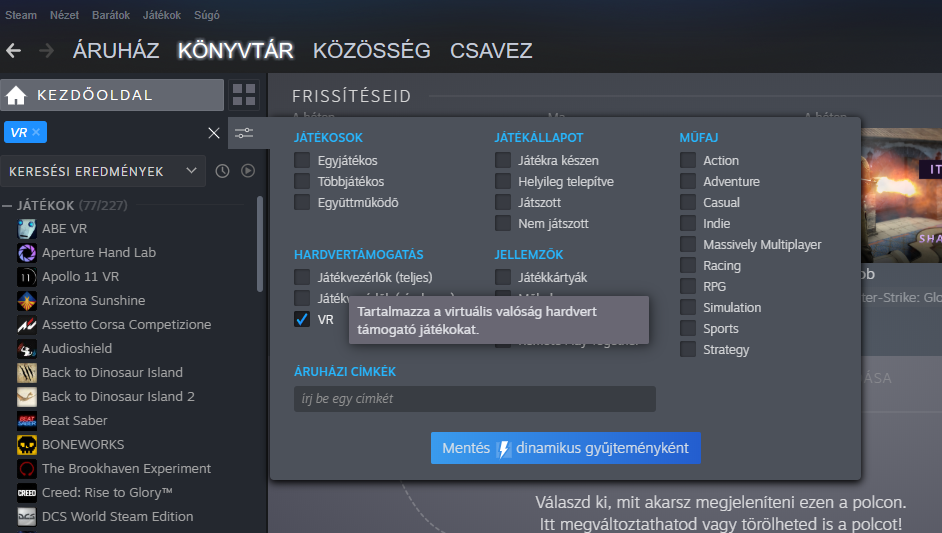Screen dimensions: 942x533
Task: Open the Barátok menu
Action: [x=111, y=15]
